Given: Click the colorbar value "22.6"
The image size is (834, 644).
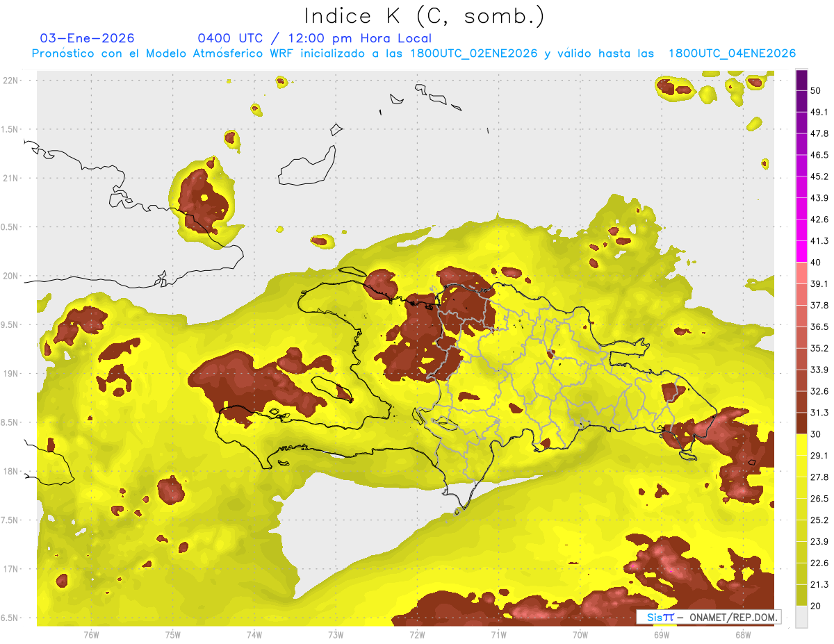Looking at the screenshot, I should coord(819,563).
